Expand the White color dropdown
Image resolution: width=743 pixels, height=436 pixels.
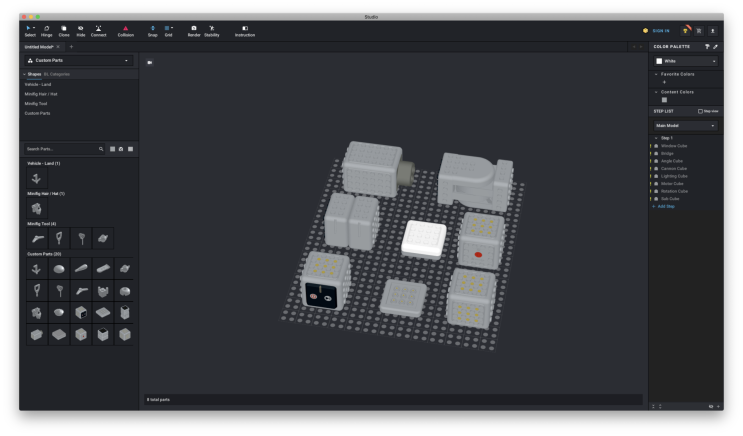[686, 61]
